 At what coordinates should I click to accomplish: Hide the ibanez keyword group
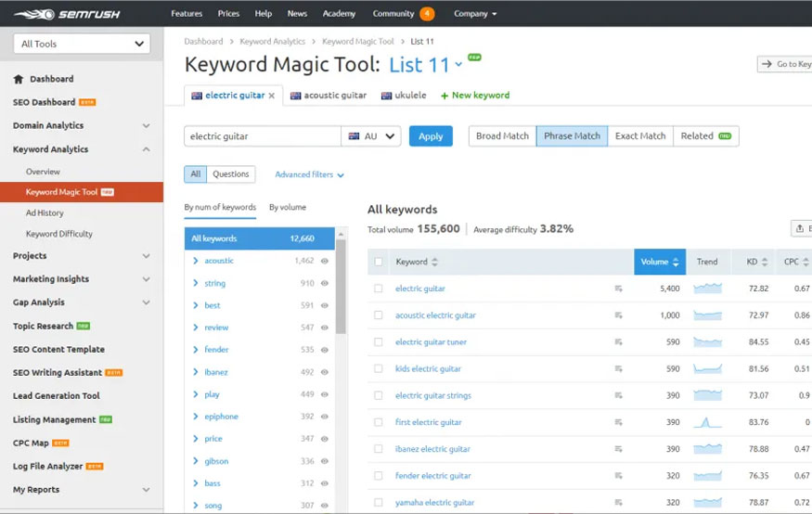(x=325, y=372)
